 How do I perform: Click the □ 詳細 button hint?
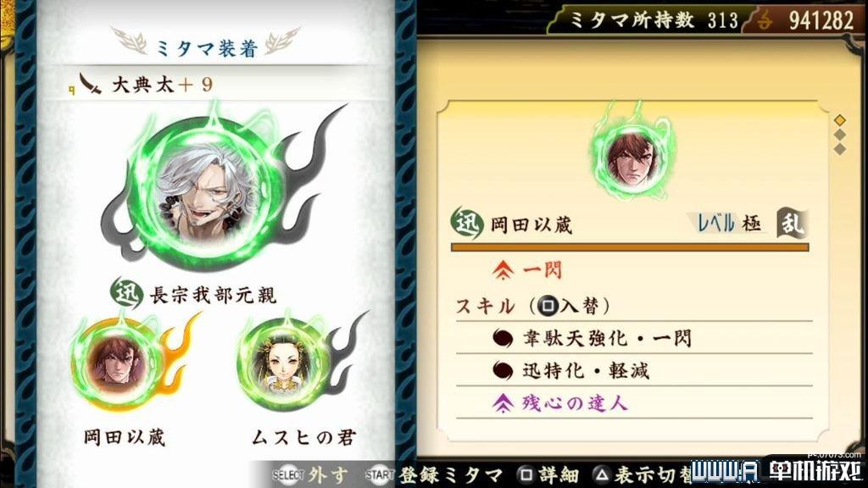pos(548,474)
